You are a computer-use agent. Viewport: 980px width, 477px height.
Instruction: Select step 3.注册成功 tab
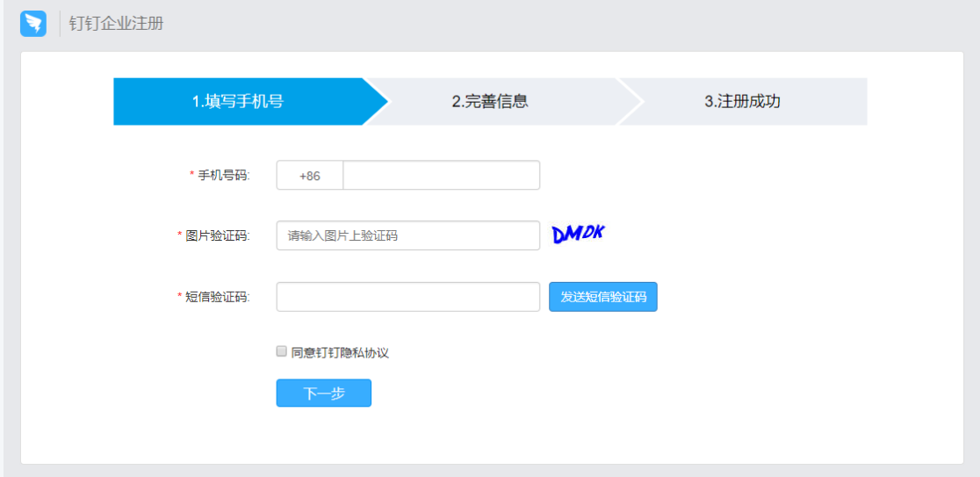[743, 101]
